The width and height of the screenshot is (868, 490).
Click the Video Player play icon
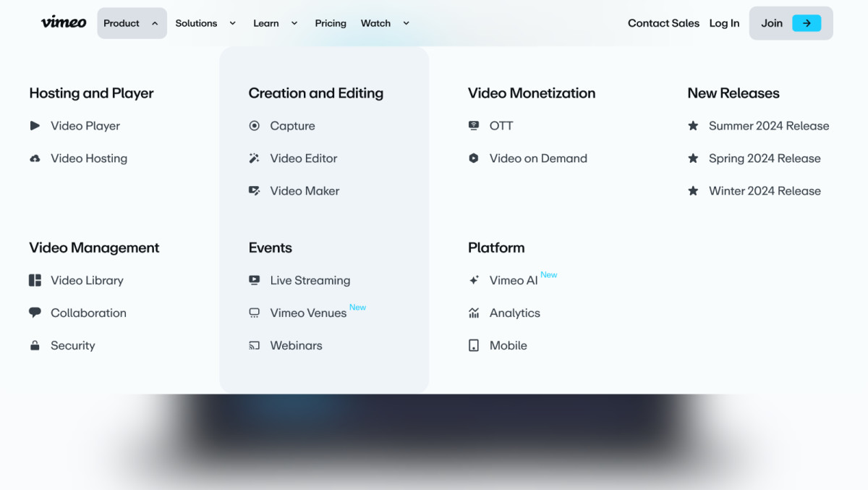(x=35, y=126)
